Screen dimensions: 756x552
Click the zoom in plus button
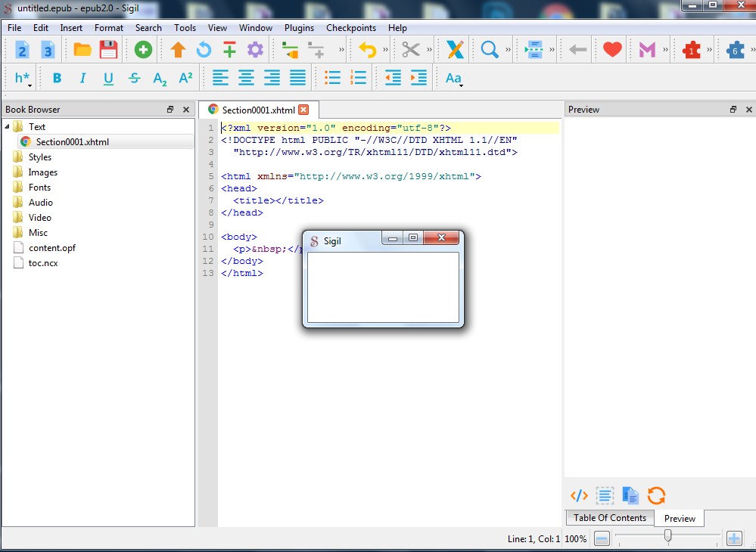[733, 538]
